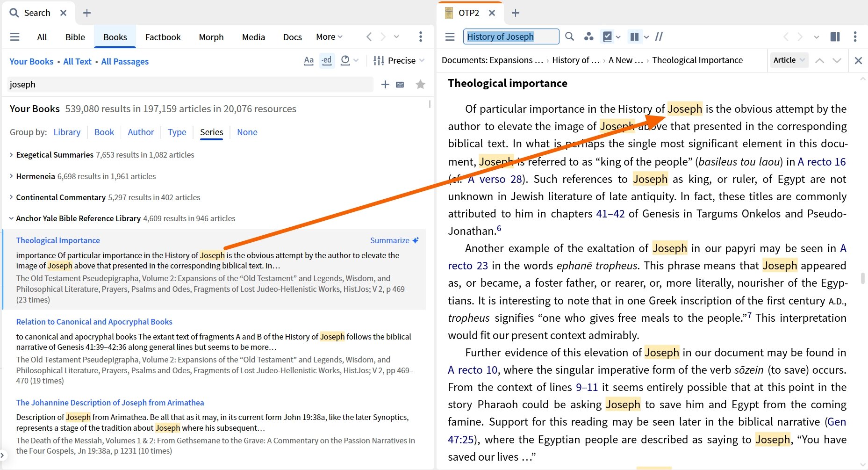Group results by Series
Viewport: 868px width, 470px height.
pyautogui.click(x=212, y=132)
